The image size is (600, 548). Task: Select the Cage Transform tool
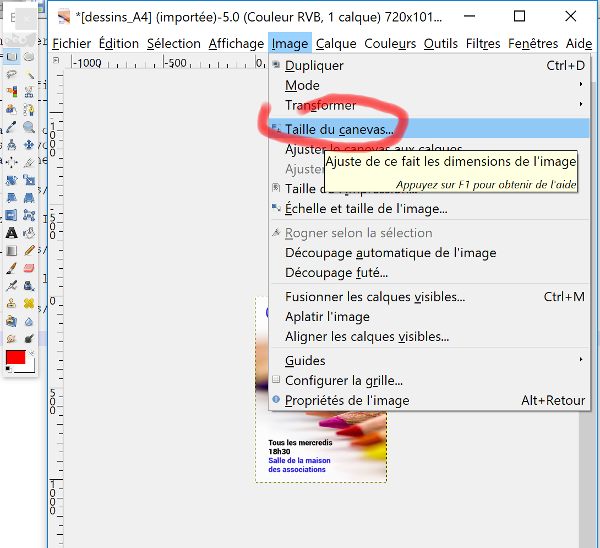[x=29, y=215]
